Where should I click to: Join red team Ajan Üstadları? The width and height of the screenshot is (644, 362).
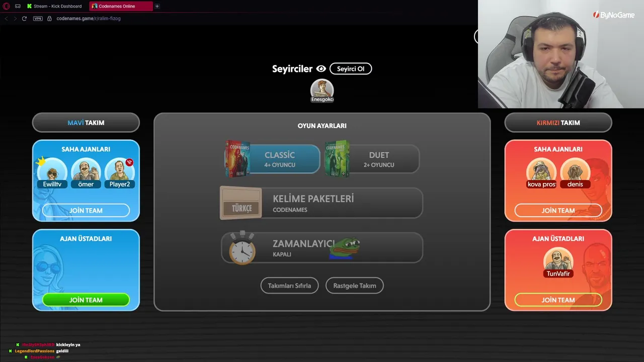coord(558,300)
